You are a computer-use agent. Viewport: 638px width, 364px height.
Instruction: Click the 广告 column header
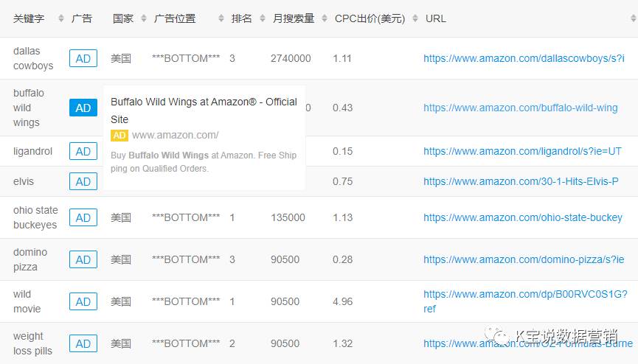(x=81, y=18)
